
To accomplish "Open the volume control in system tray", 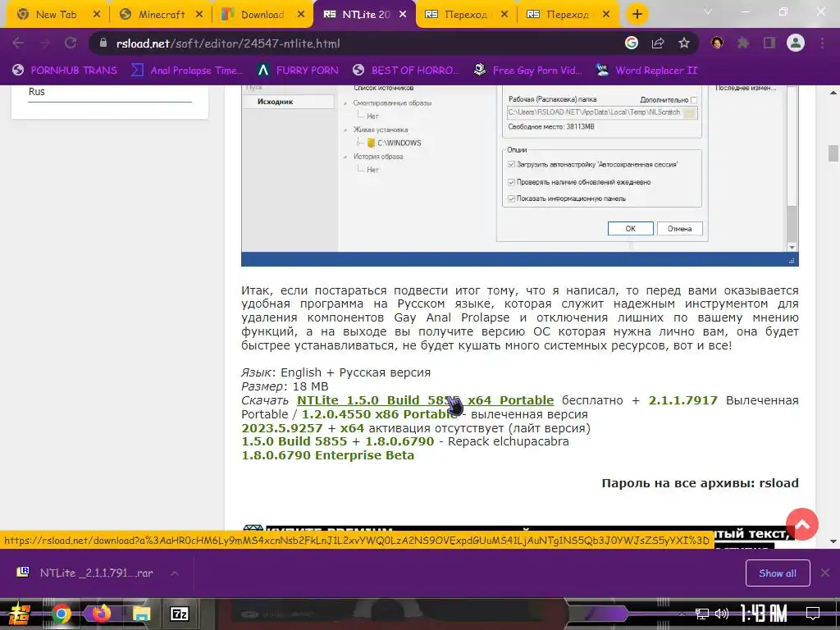I will point(722,614).
